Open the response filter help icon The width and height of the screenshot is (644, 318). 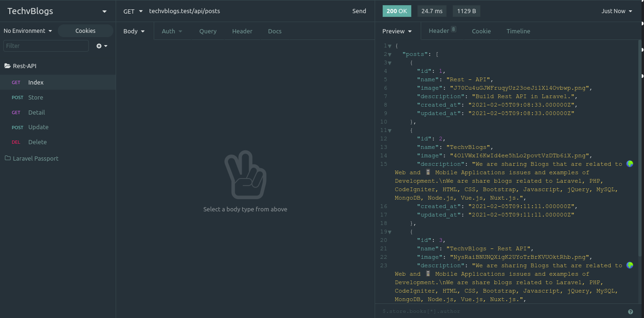click(630, 311)
